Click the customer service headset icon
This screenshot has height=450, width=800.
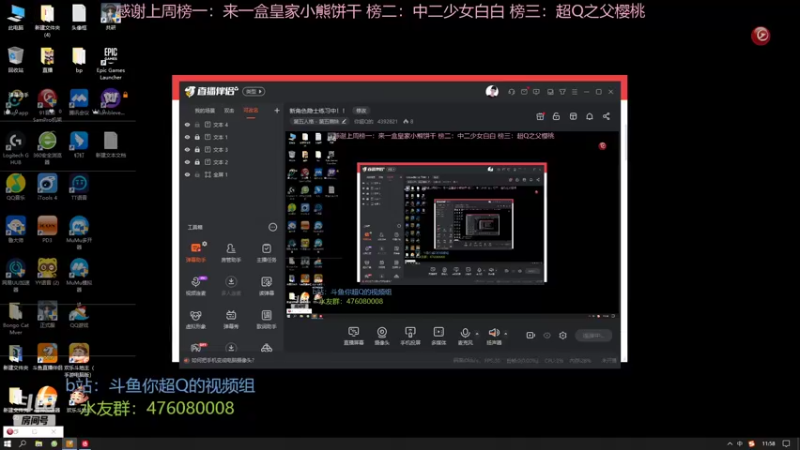[x=511, y=92]
